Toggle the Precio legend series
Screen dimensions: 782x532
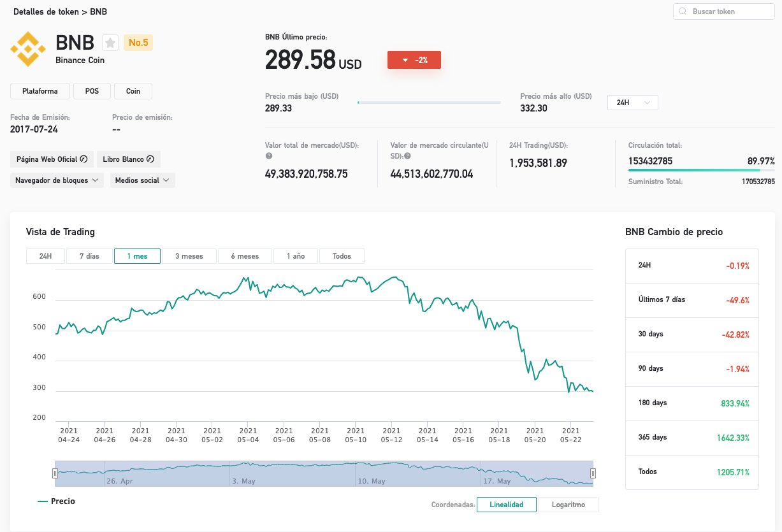click(x=56, y=501)
